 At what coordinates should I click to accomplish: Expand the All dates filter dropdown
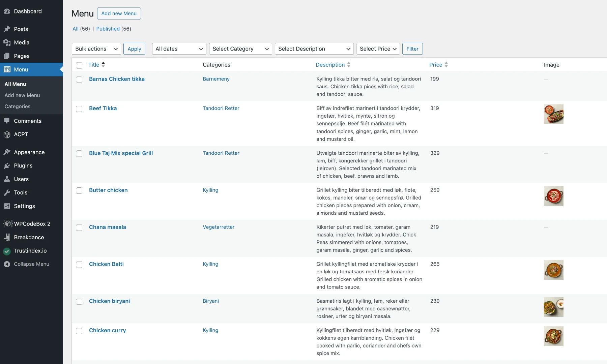178,49
